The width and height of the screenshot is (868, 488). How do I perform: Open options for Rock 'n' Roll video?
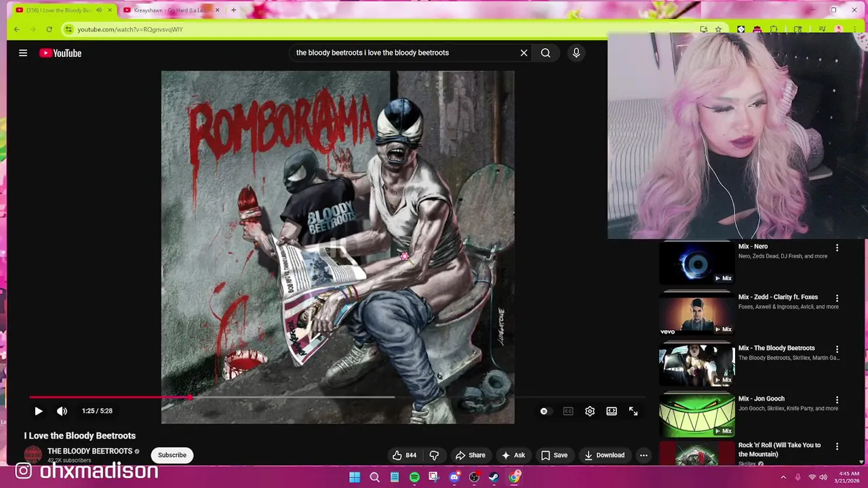837,447
